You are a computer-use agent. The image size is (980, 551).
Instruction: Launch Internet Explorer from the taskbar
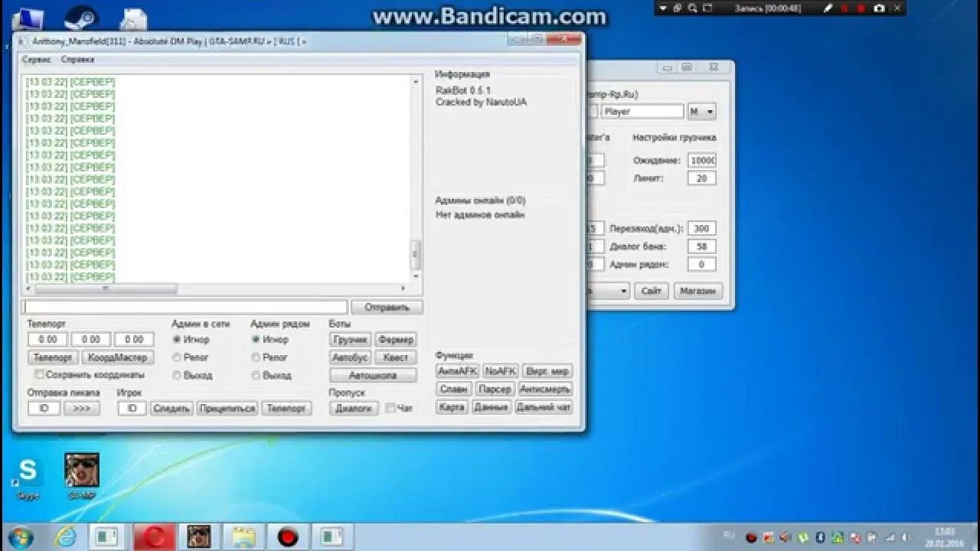tap(65, 536)
